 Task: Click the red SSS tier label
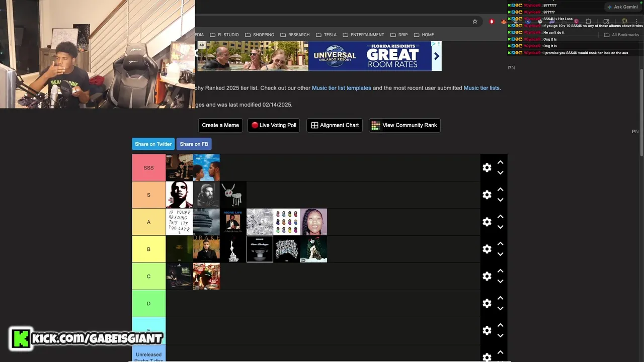149,167
